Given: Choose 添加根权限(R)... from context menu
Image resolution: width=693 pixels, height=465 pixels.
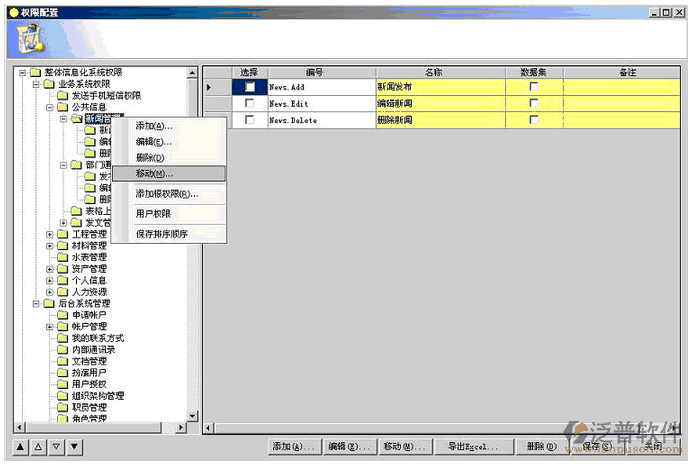Looking at the screenshot, I should tap(169, 194).
